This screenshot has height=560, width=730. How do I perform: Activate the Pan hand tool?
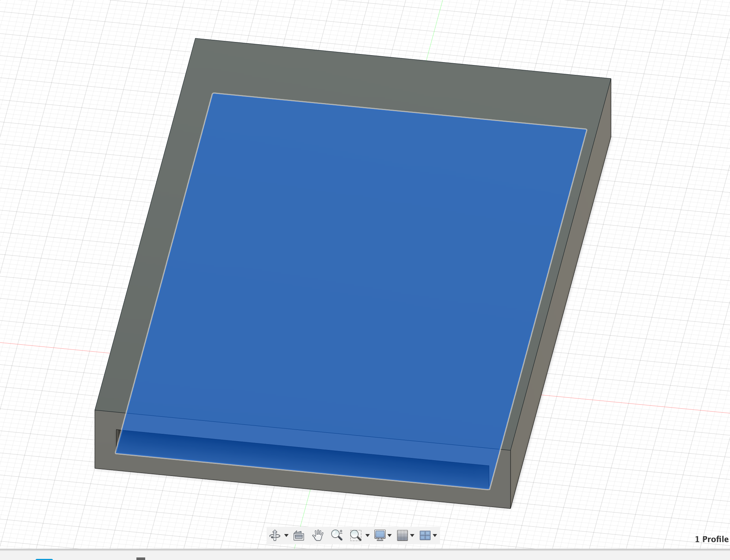point(318,536)
